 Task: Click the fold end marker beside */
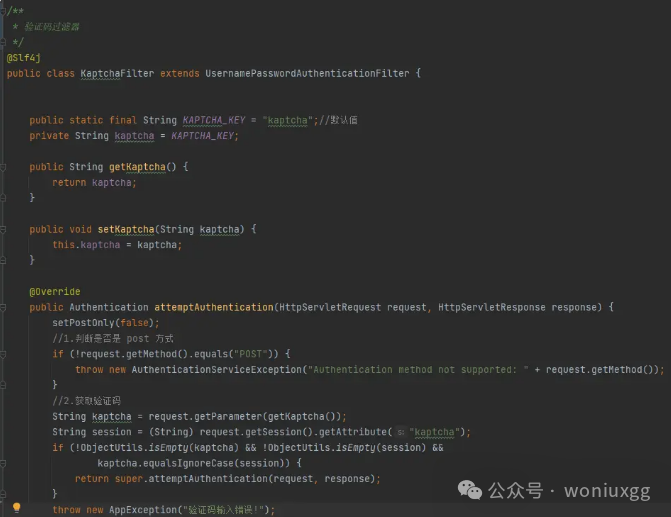3,42
